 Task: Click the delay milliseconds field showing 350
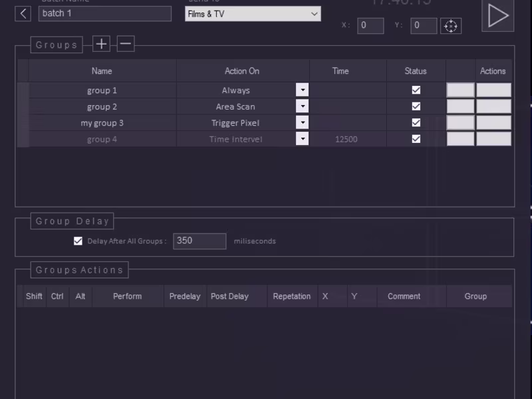199,241
